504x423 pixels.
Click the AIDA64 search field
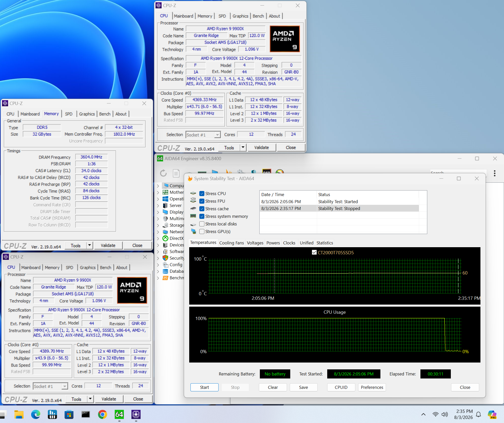click(x=458, y=173)
